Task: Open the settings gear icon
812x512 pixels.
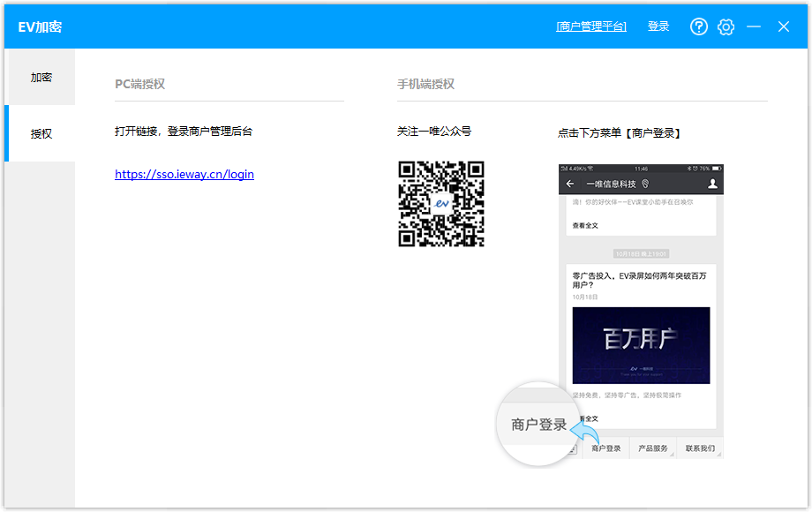Action: tap(726, 26)
